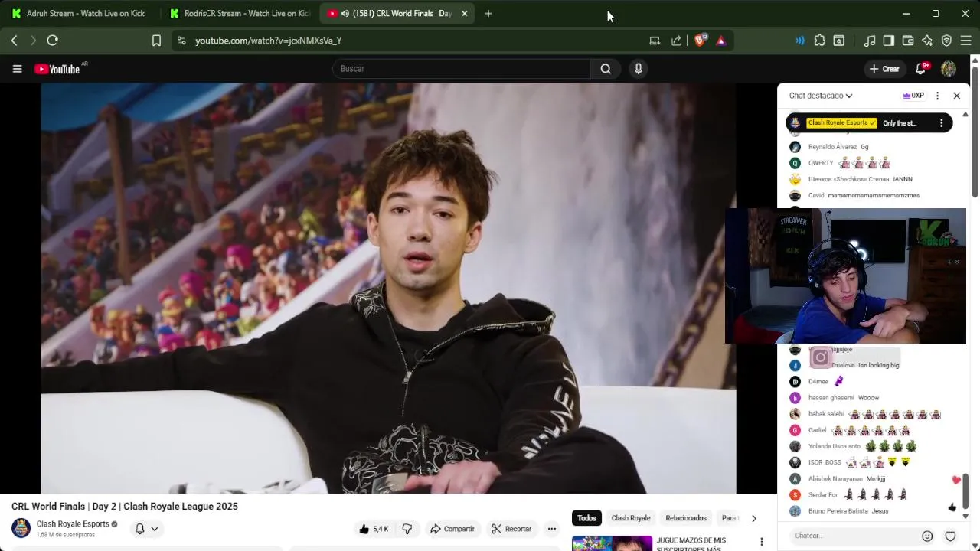The width and height of the screenshot is (980, 551).
Task: Focus the Chatear message input
Action: [x=851, y=536]
